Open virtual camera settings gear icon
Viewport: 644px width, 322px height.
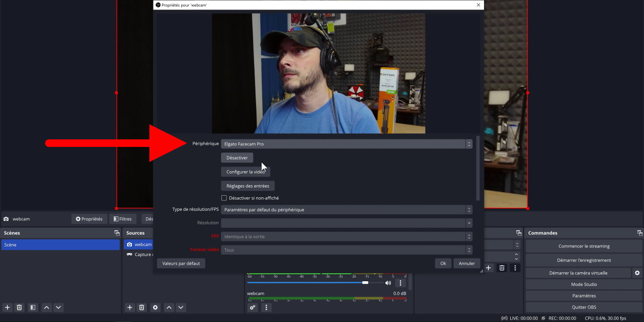[x=637, y=273]
